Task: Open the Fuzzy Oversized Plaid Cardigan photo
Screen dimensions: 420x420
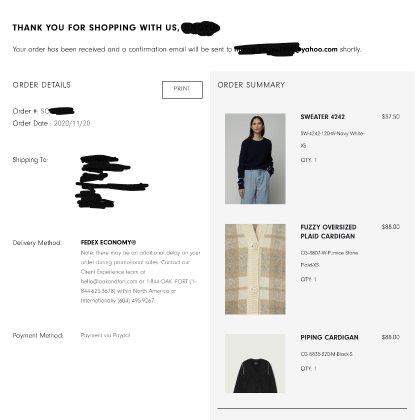Action: tap(255, 269)
